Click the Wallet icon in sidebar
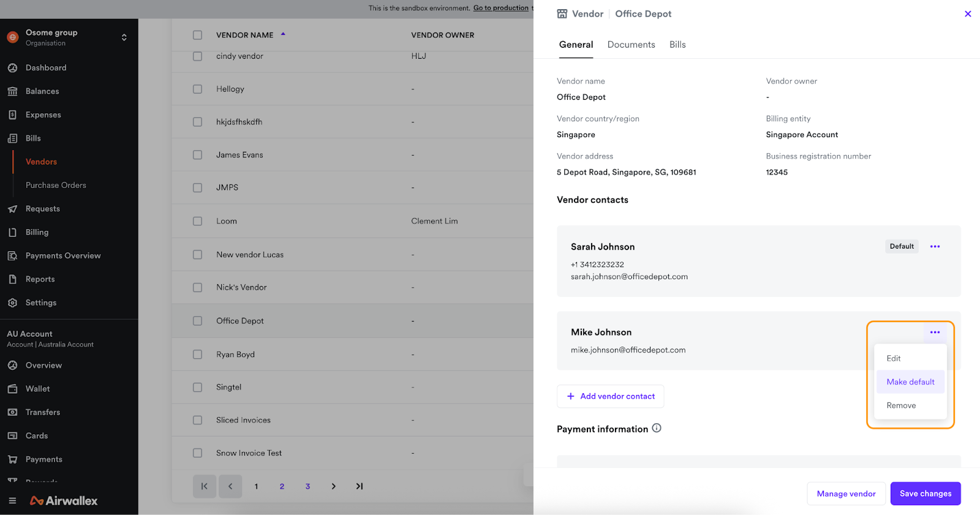Viewport: 980px width, 515px height. pyautogui.click(x=12, y=389)
